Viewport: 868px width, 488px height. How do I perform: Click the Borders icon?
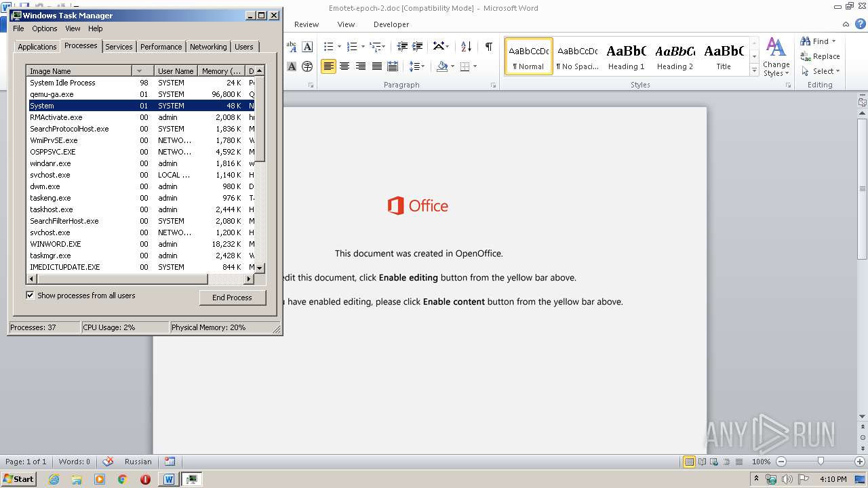pos(465,66)
